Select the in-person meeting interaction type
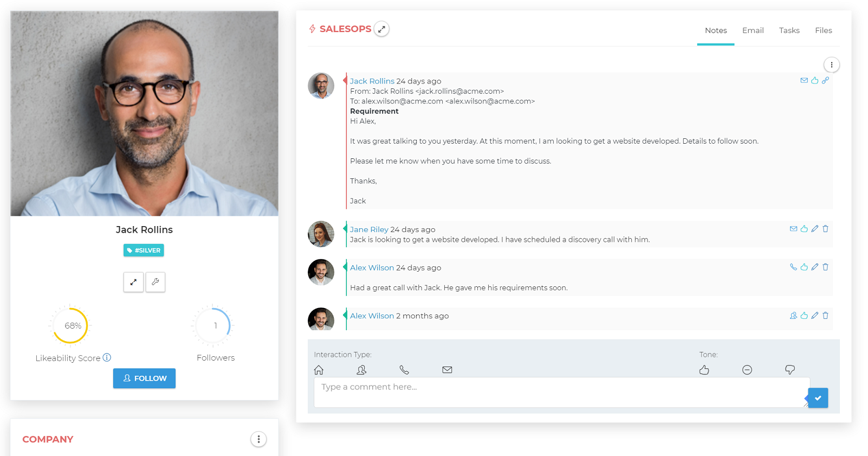The height and width of the screenshot is (456, 868). pos(361,370)
